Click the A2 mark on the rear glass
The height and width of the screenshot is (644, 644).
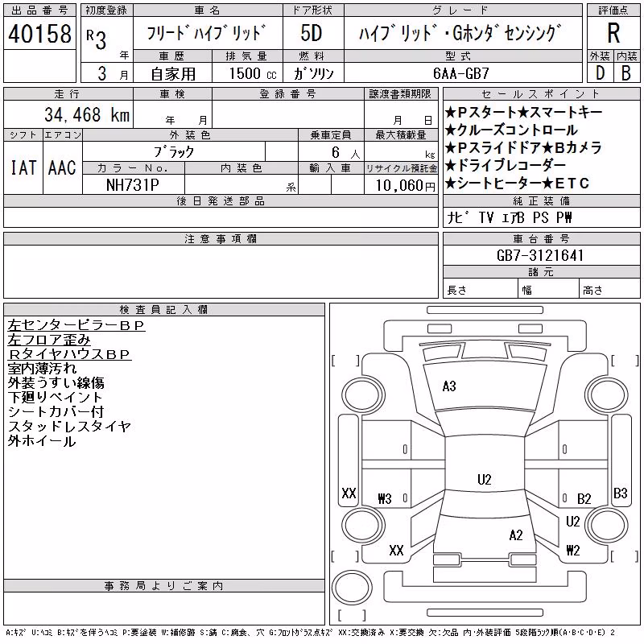click(516, 535)
